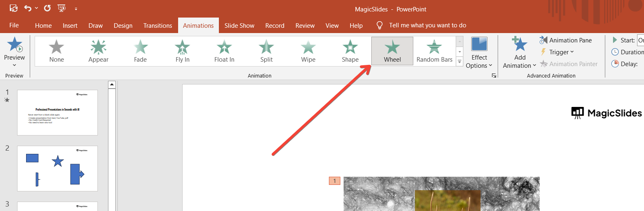Undo the last action

pos(27,8)
